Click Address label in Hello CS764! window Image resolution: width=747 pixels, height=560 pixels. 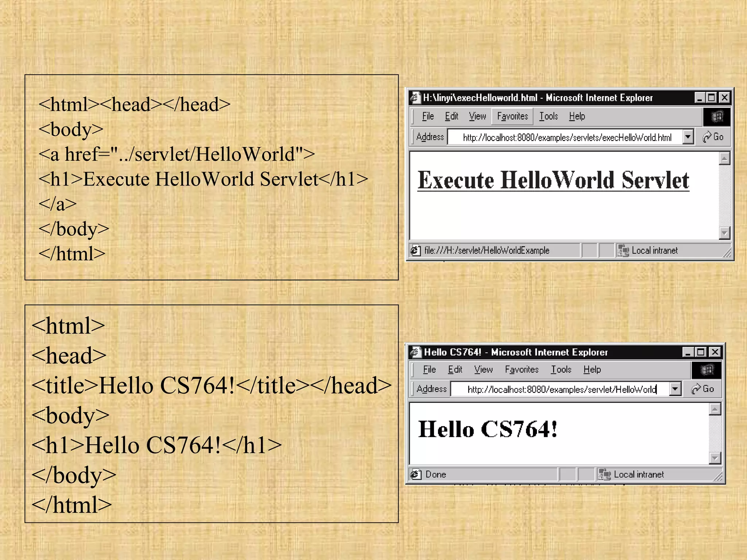[x=431, y=389]
